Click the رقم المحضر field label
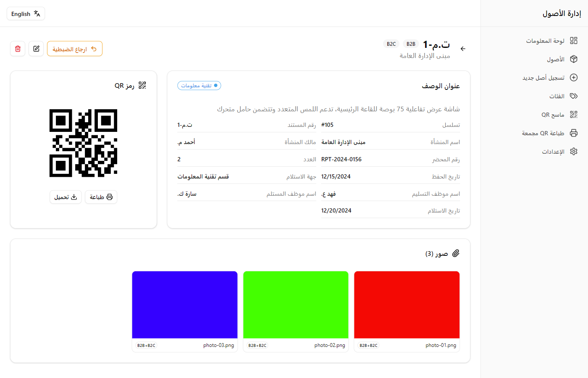 click(x=446, y=159)
